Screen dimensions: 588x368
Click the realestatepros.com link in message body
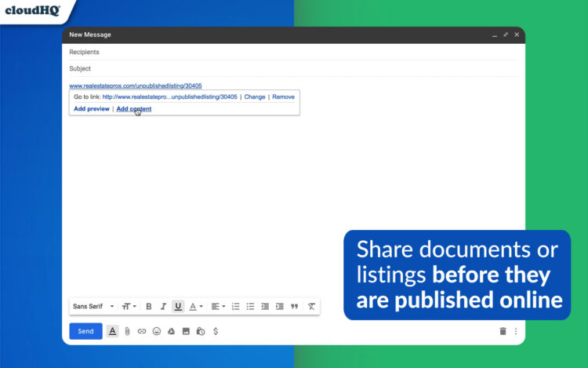[136, 86]
